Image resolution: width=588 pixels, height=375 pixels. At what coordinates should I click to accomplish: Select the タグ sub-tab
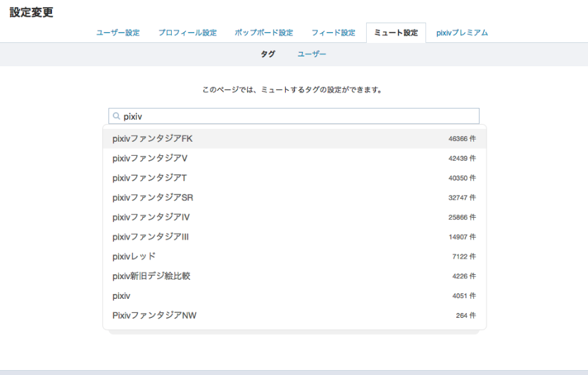(x=268, y=54)
